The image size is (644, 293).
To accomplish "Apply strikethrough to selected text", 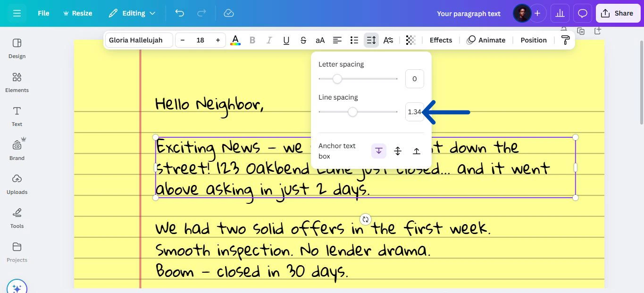I will pyautogui.click(x=303, y=40).
